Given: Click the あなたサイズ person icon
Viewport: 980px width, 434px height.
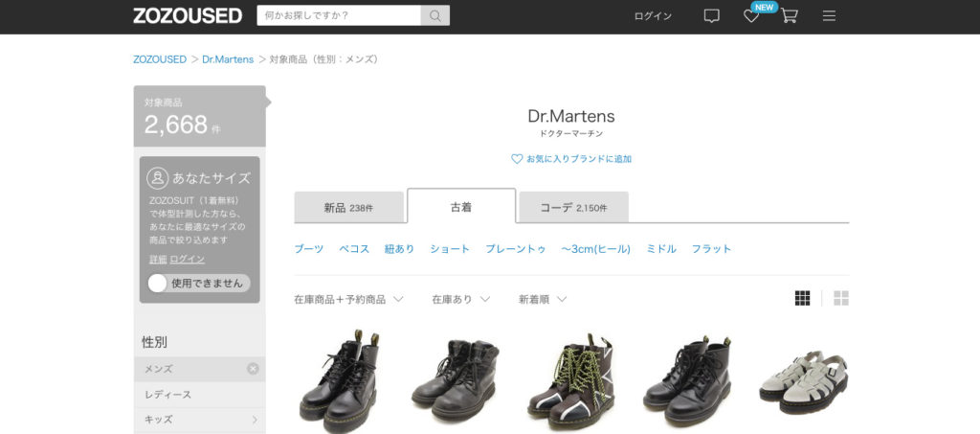Looking at the screenshot, I should pyautogui.click(x=158, y=178).
